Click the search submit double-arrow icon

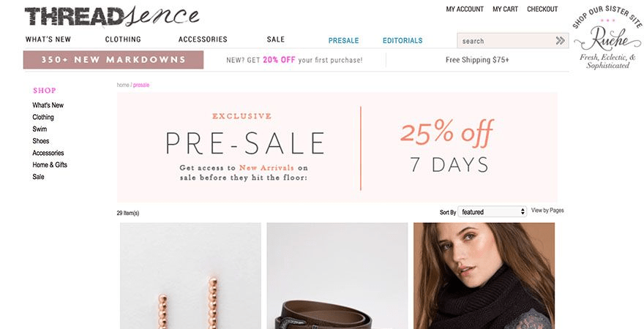pos(561,40)
